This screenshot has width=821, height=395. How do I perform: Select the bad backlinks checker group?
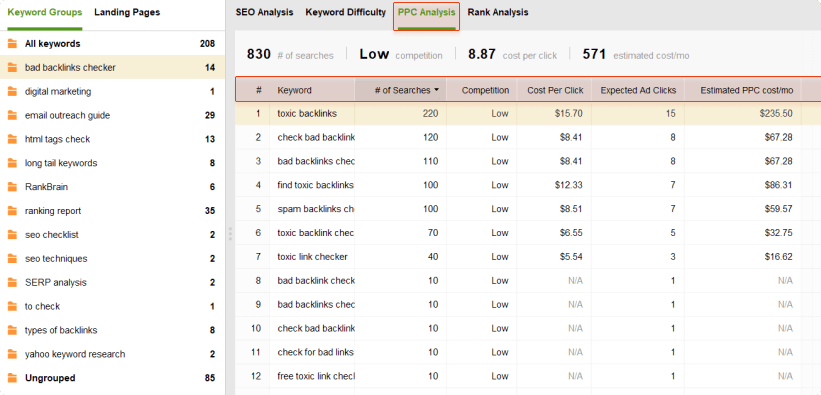(112, 68)
